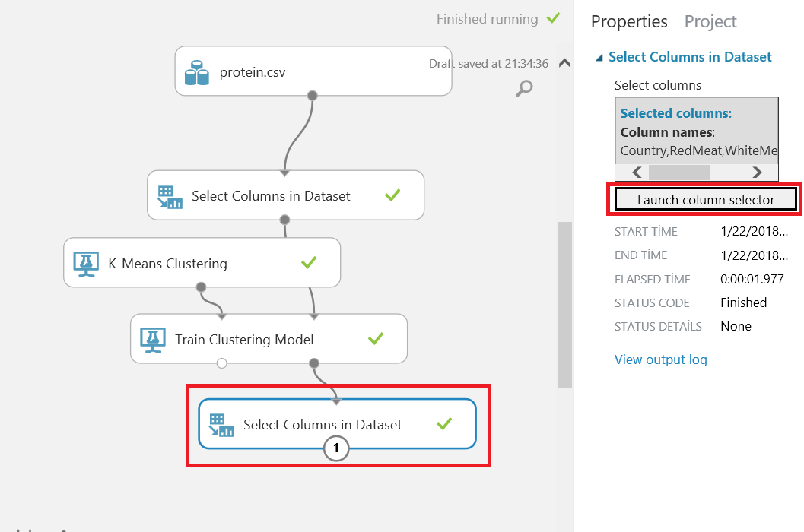Switch to the Project tab

pyautogui.click(x=710, y=22)
